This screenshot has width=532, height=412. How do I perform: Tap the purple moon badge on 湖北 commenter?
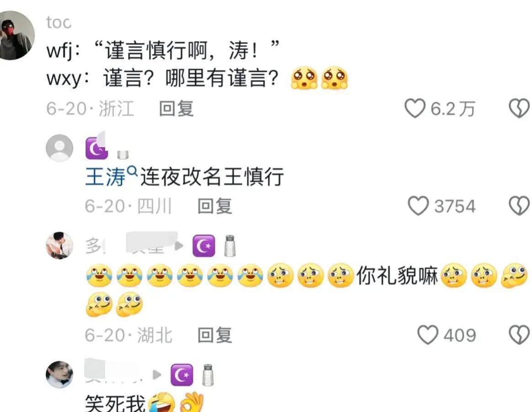[203, 246]
